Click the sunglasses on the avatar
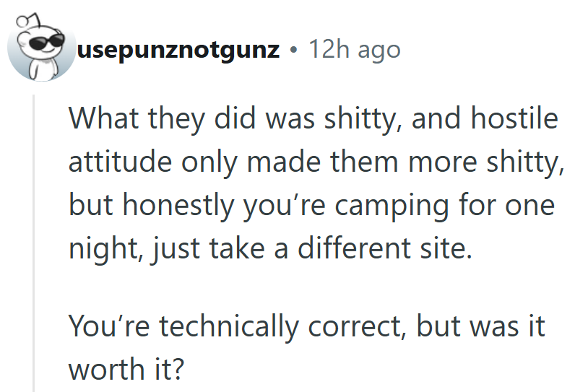 click(x=40, y=45)
